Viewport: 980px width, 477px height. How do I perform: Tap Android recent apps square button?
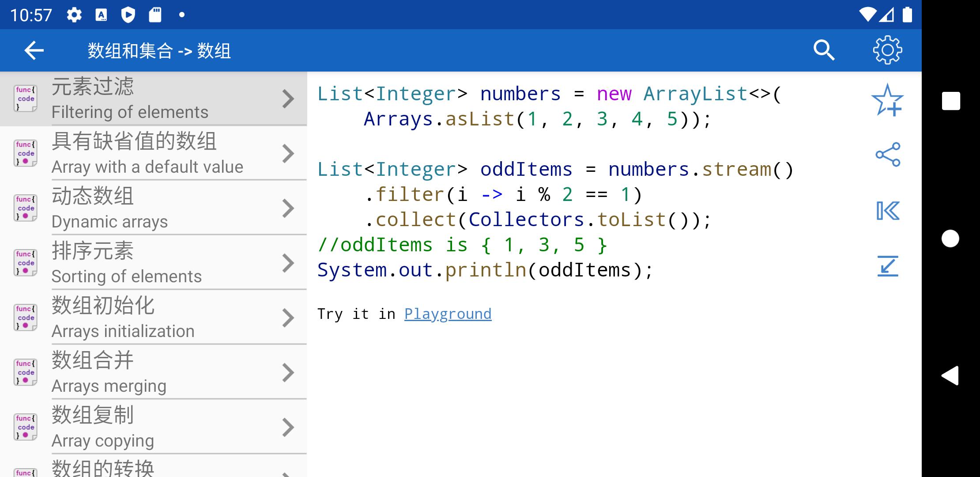tap(951, 101)
